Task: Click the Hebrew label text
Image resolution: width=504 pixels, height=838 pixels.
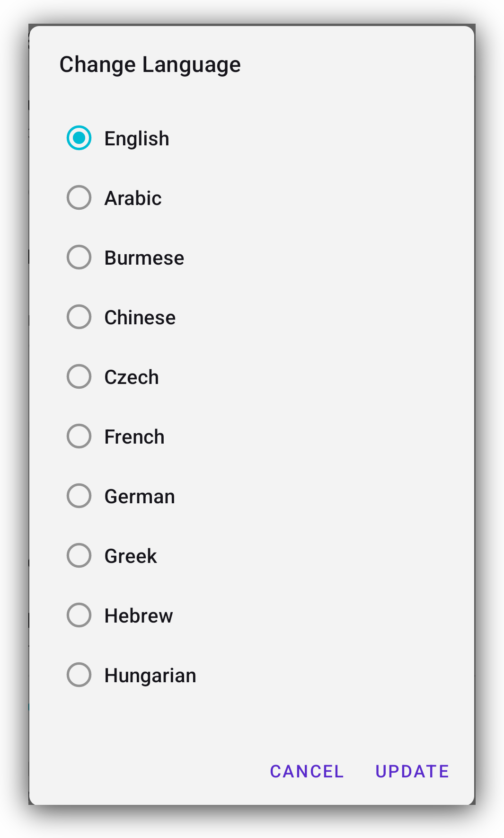Action: [139, 615]
